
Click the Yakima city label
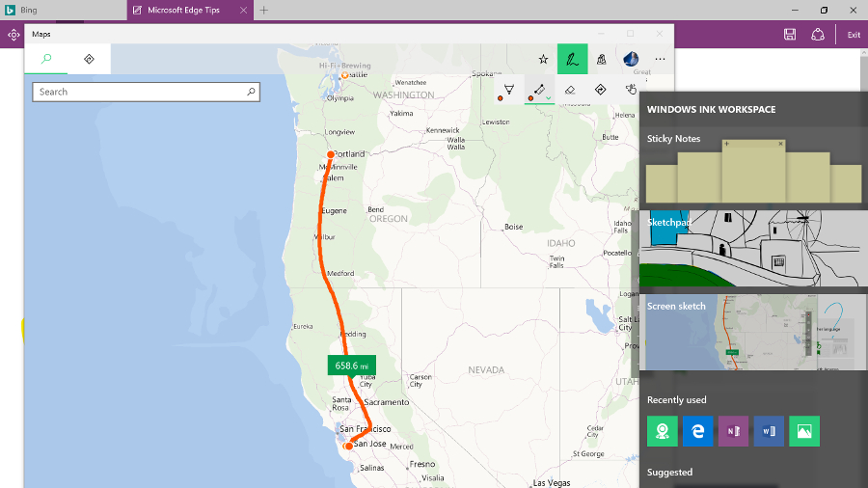pos(401,114)
